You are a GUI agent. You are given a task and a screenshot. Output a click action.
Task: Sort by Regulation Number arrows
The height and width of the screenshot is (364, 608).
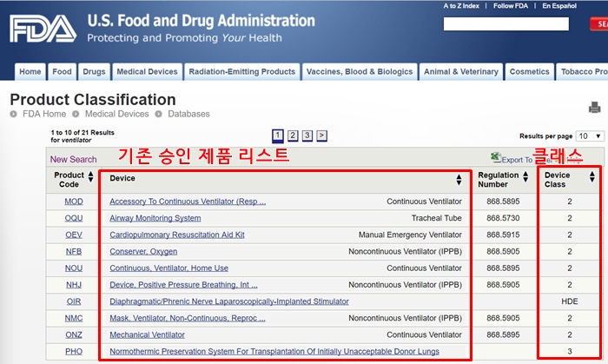point(525,176)
